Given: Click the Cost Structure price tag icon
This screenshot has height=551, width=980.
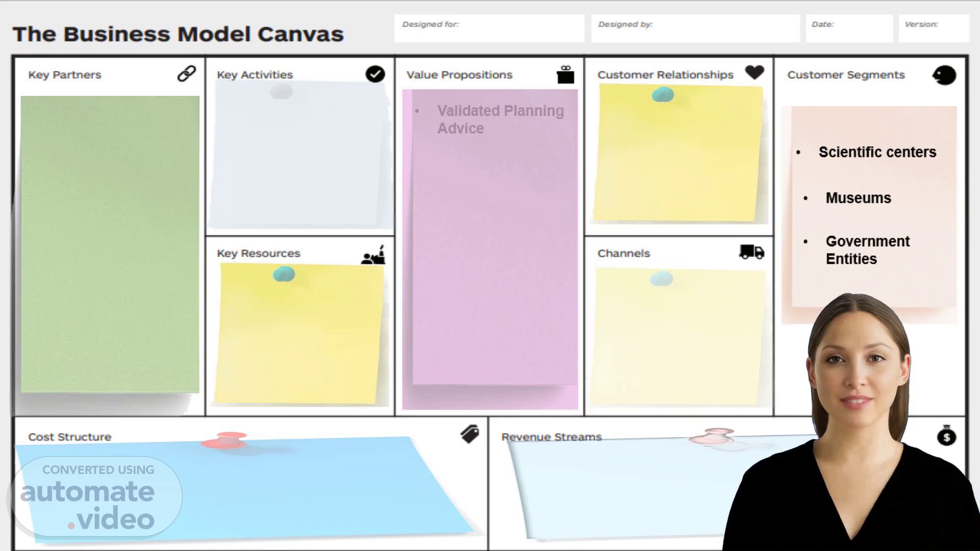Looking at the screenshot, I should pos(470,434).
